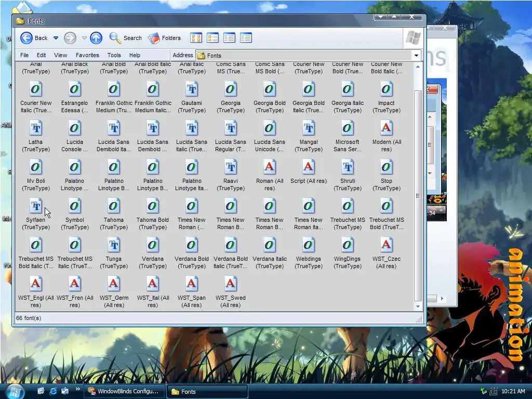Viewport: 532px width, 399px height.
Task: Select the Estrangelo Edessa font icon
Action: point(75,89)
